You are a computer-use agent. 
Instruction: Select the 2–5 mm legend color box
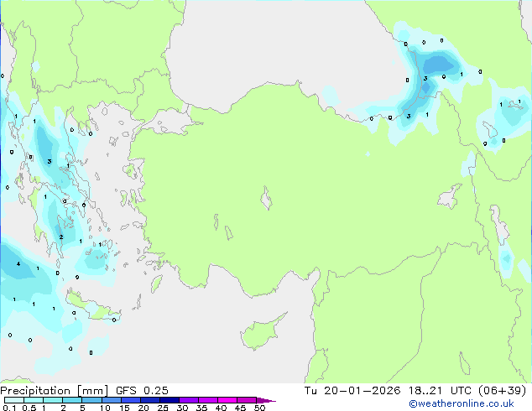click(x=72, y=400)
